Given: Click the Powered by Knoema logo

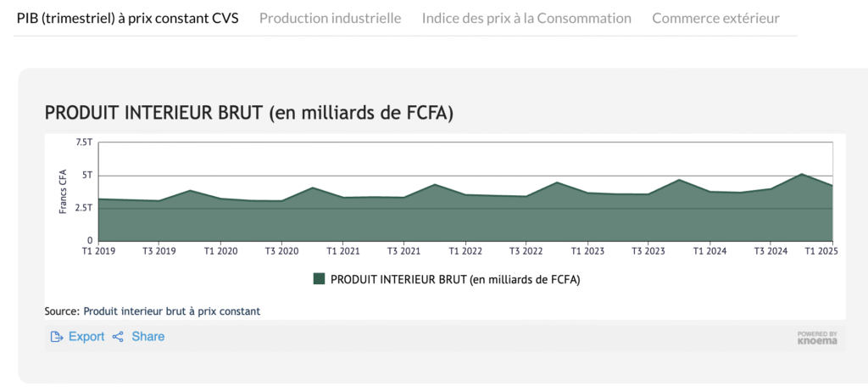Looking at the screenshot, I should click(817, 338).
